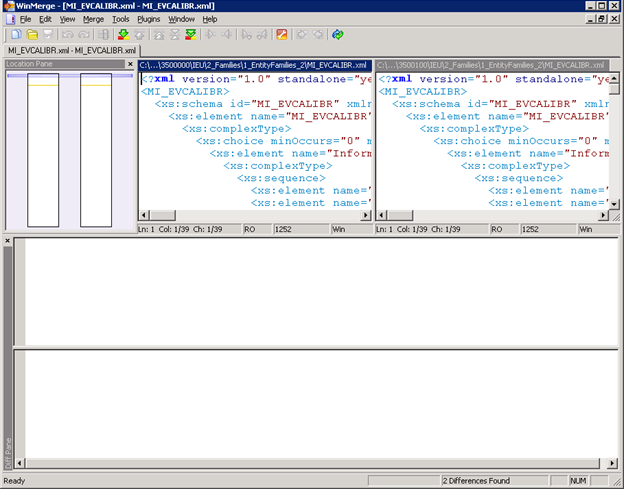Click the Open folder toolbar icon
Viewport: 625px width, 491px height.
[32, 35]
